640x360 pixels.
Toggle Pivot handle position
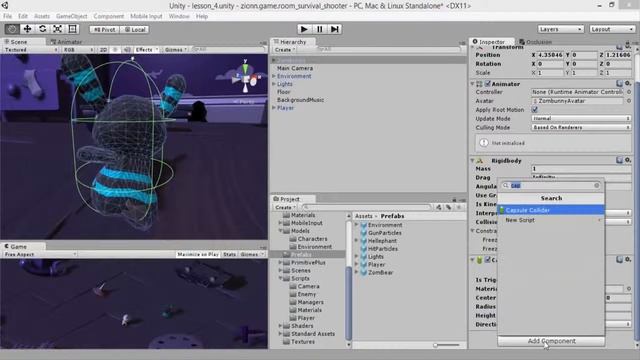pyautogui.click(x=104, y=29)
